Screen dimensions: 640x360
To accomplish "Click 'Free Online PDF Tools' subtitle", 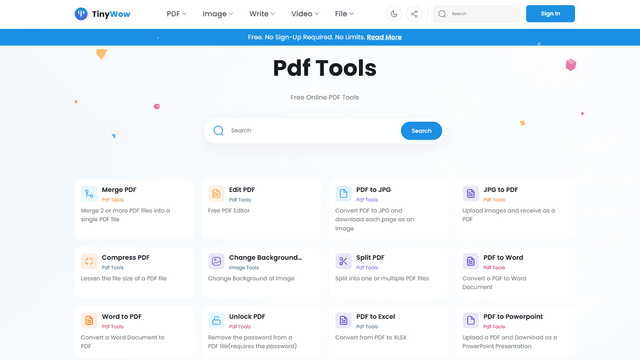I will tap(324, 98).
